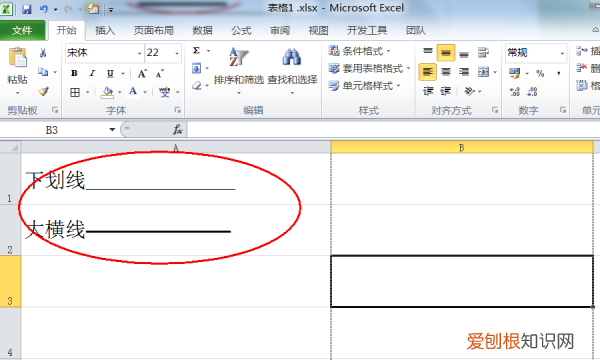Open the font size 22 dropdown
Image resolution: width=600 pixels, height=360 pixels.
(x=177, y=53)
